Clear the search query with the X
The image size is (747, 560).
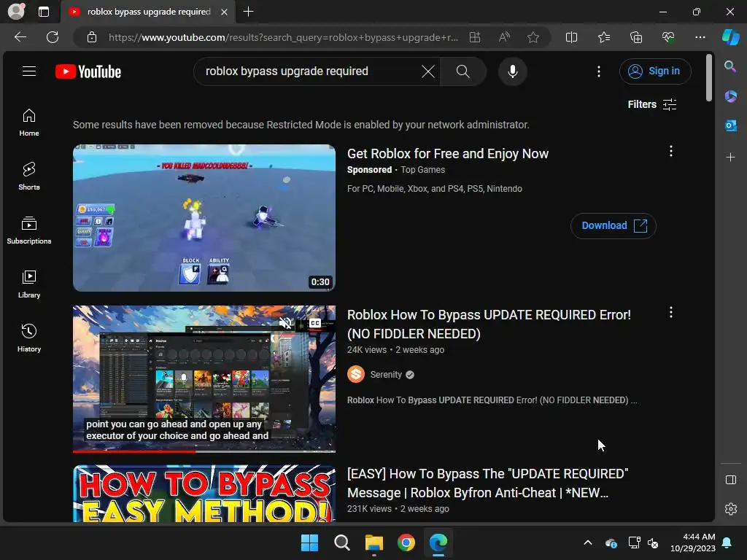pos(427,71)
